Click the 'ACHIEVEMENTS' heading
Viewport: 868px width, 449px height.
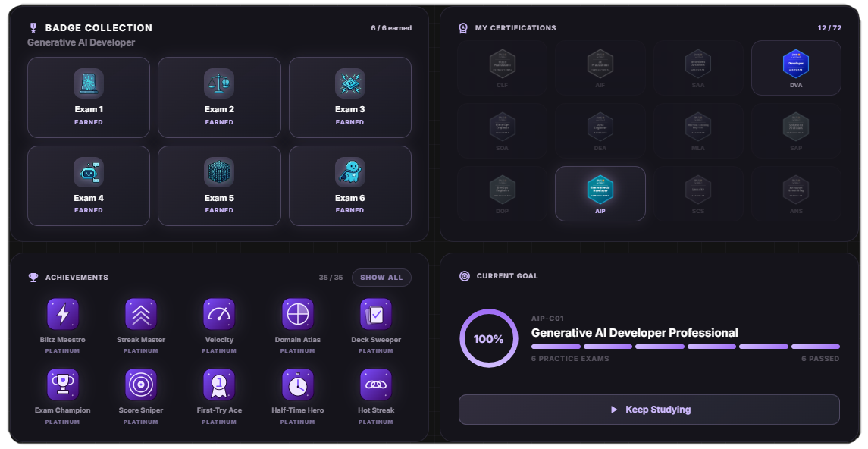click(77, 278)
